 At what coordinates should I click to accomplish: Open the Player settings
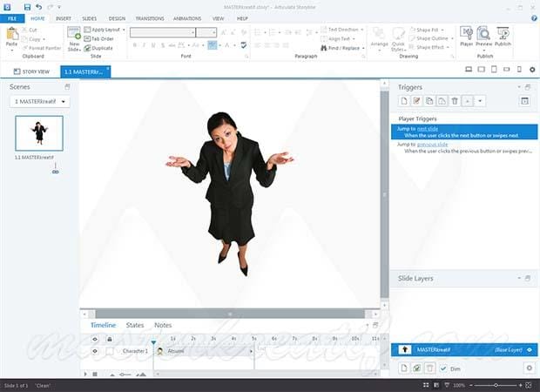[x=467, y=37]
